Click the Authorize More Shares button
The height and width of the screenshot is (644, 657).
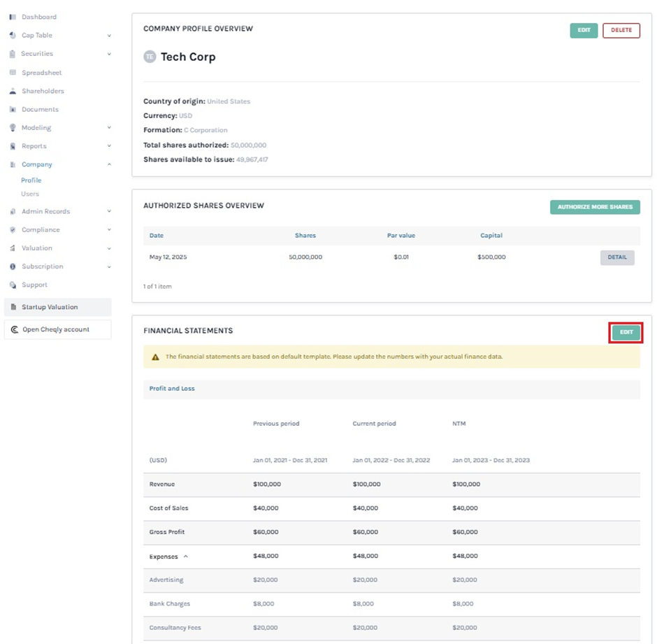click(595, 207)
